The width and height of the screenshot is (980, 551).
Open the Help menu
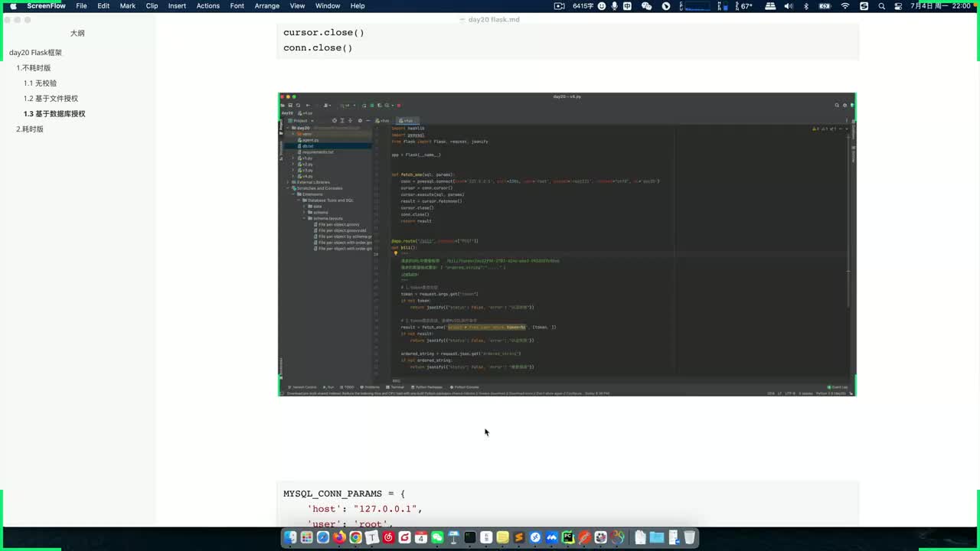pos(358,5)
